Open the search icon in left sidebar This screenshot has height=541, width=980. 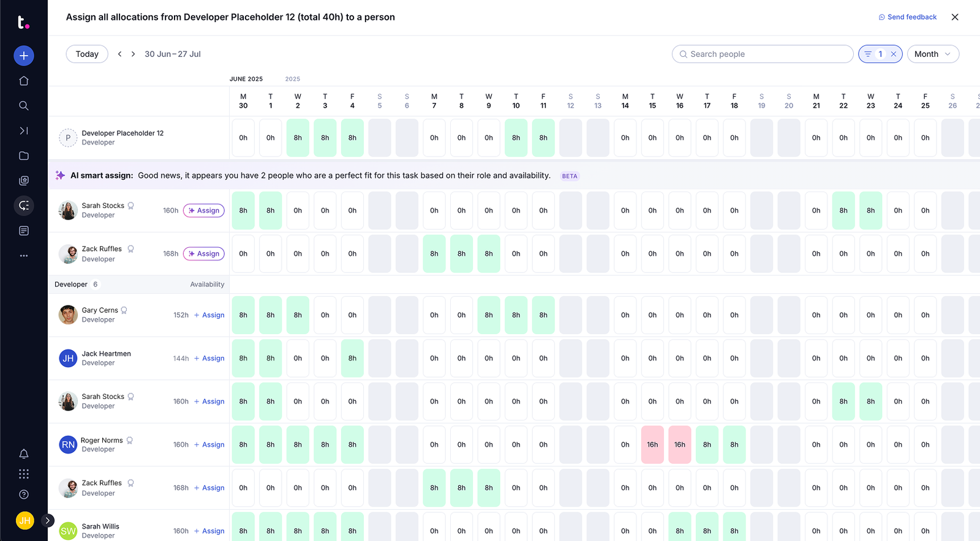click(24, 106)
